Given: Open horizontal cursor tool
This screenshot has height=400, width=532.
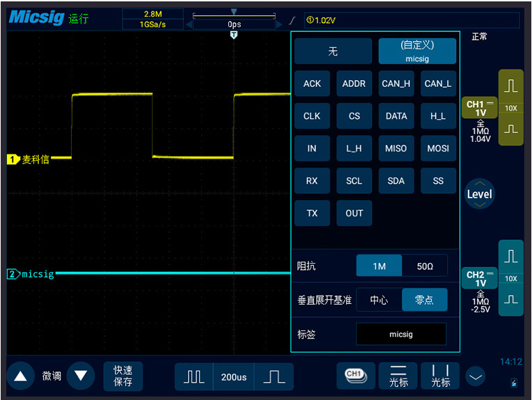Looking at the screenshot, I should [398, 376].
